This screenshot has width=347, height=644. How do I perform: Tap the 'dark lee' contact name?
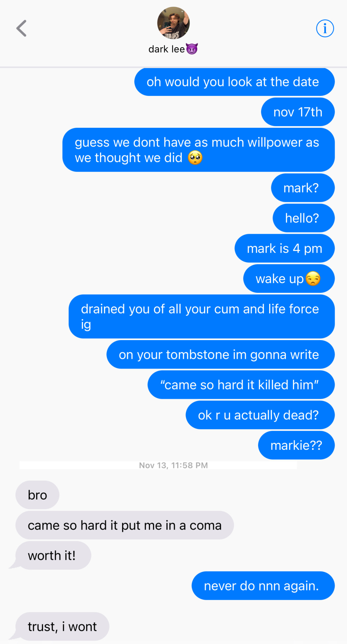(166, 49)
